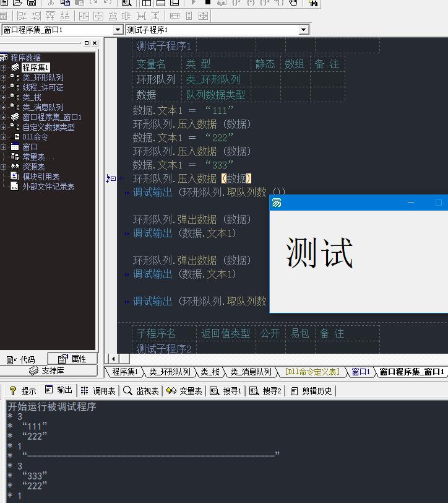Click the hand icon in the toolbar
This screenshot has width=448, height=503.
point(293,2)
